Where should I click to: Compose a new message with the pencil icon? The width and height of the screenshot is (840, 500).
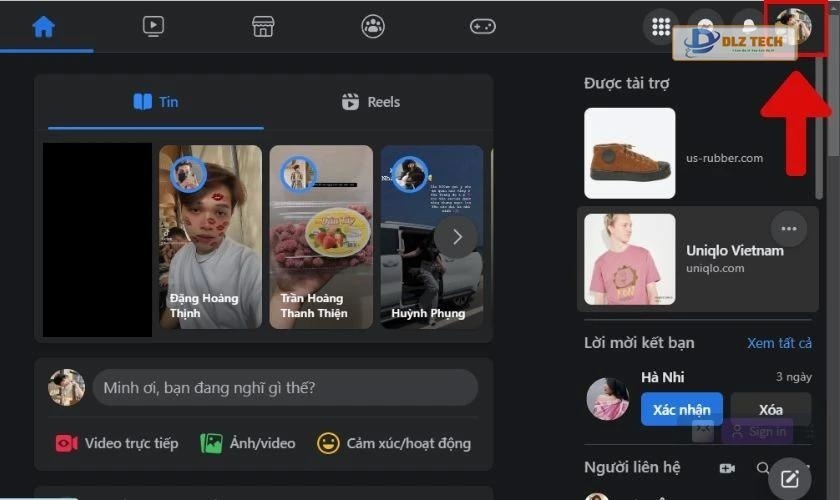coord(790,479)
